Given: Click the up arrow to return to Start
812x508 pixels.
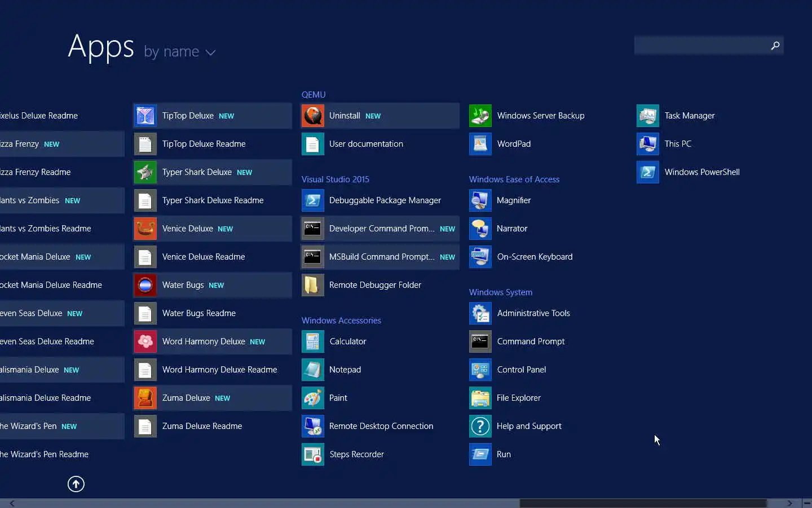Looking at the screenshot, I should tap(76, 484).
